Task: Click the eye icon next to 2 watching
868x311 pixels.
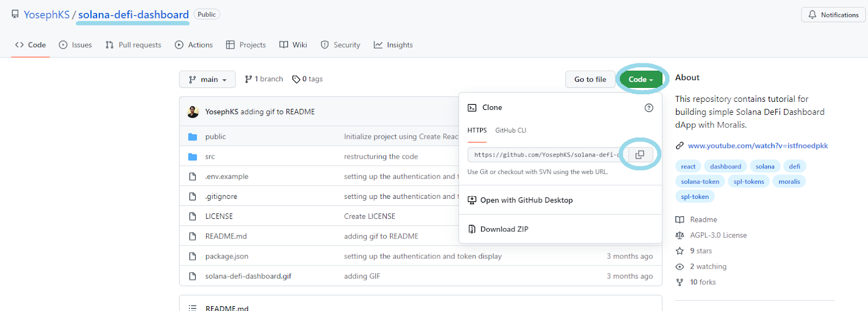Action: (680, 267)
